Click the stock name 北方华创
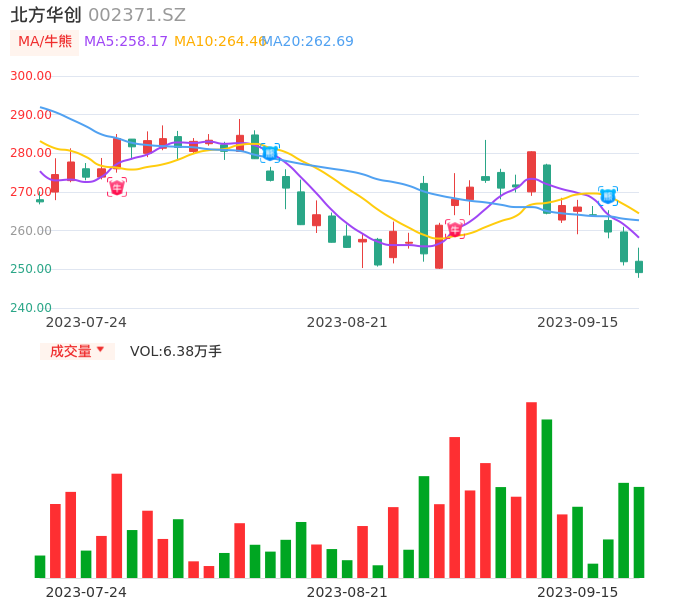The width and height of the screenshot is (686, 606). point(45,14)
